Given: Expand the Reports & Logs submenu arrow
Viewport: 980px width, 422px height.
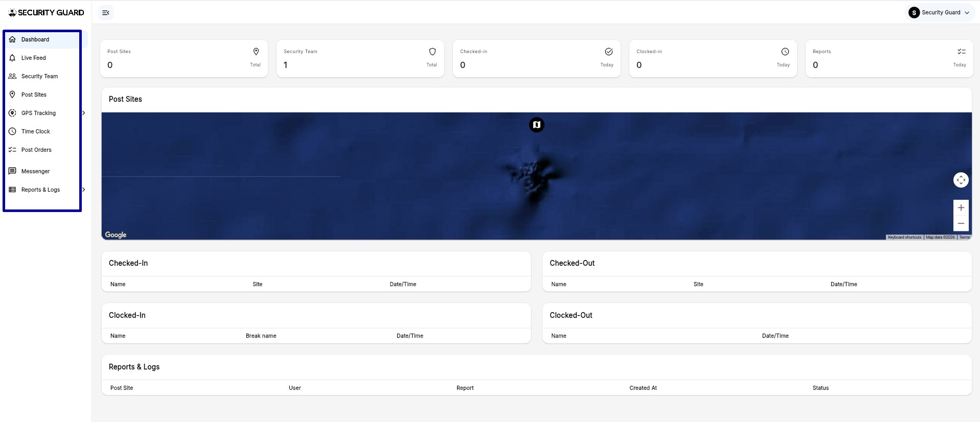Looking at the screenshot, I should tap(84, 190).
